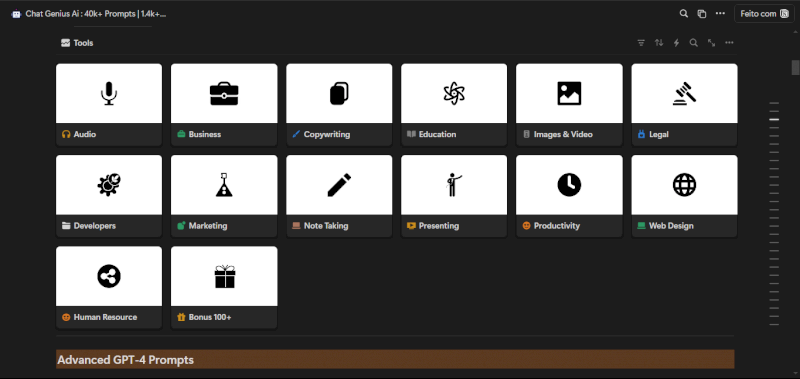Select the Productivity label text

(557, 226)
